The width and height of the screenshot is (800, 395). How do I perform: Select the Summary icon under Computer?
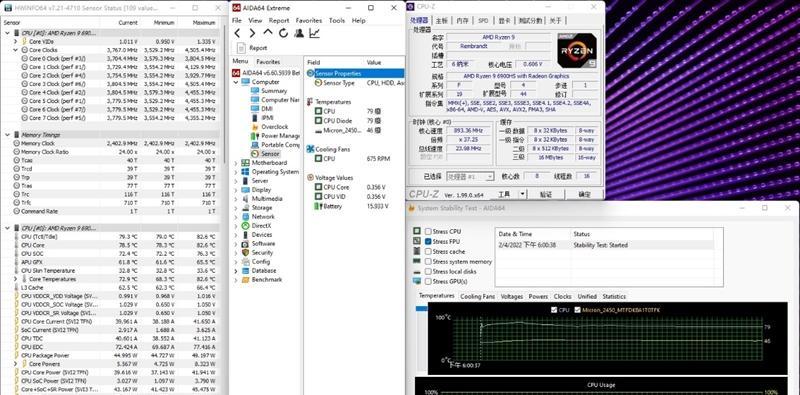pos(255,91)
